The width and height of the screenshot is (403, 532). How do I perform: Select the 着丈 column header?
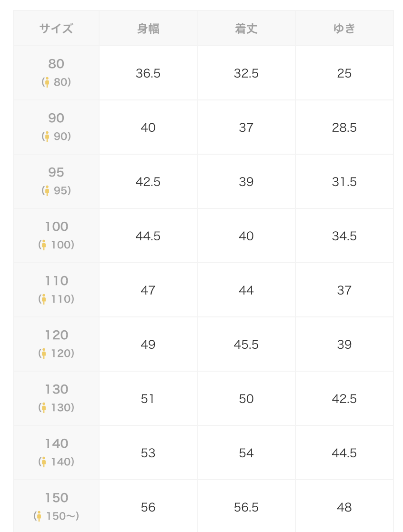coord(246,29)
